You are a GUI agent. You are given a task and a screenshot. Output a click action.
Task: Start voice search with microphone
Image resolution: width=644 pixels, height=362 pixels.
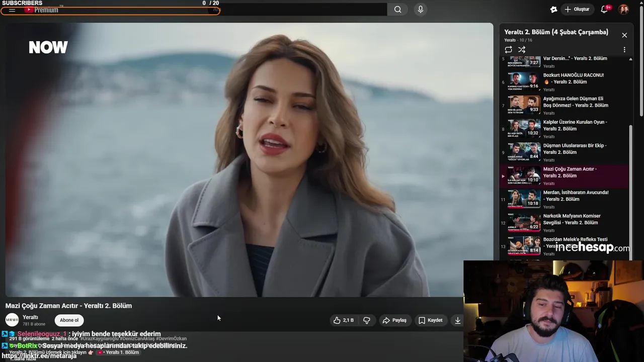click(x=421, y=10)
